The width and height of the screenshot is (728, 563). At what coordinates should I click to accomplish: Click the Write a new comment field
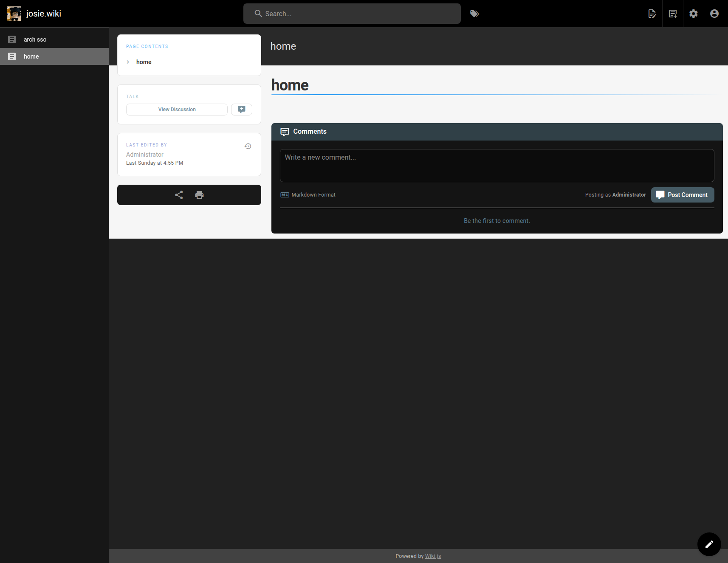point(497,165)
